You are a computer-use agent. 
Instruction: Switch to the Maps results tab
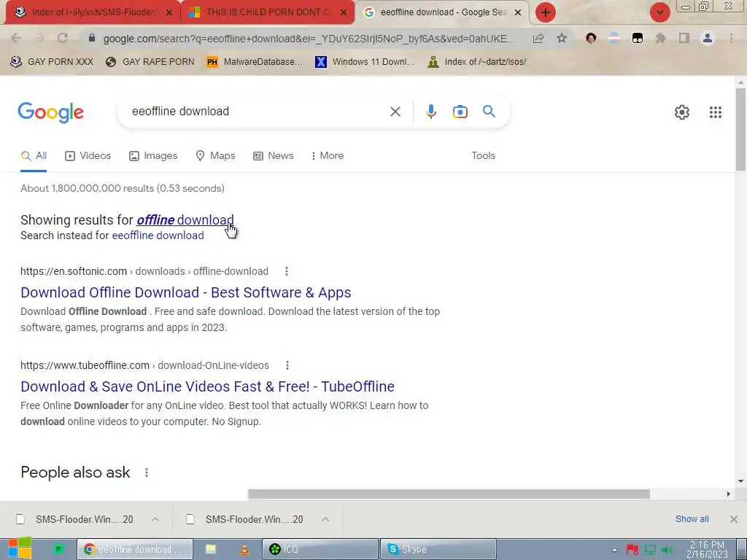(215, 156)
